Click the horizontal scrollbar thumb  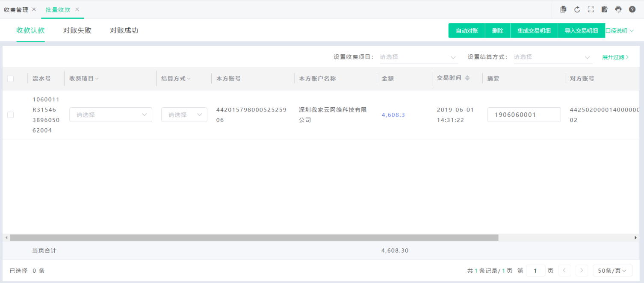coord(254,237)
